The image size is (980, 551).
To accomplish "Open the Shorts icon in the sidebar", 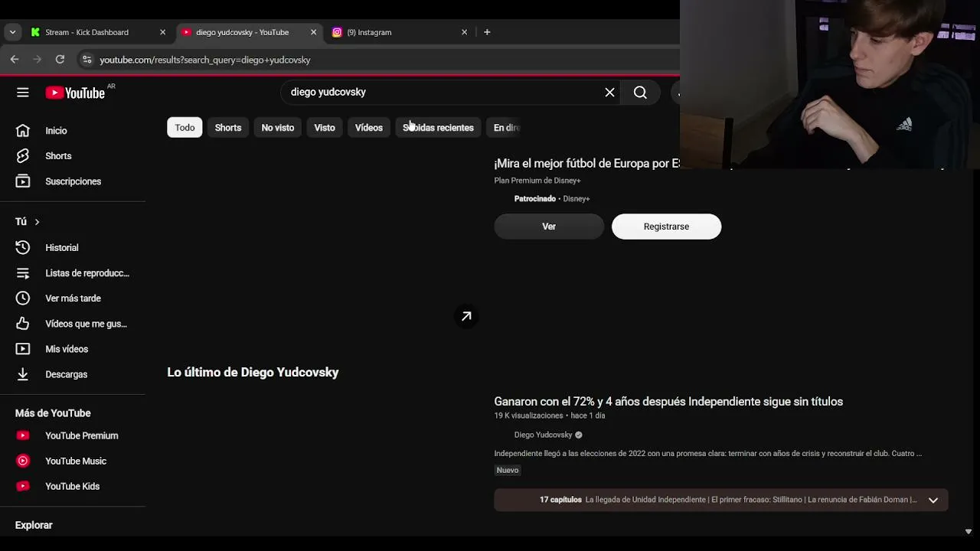I will pos(23,156).
